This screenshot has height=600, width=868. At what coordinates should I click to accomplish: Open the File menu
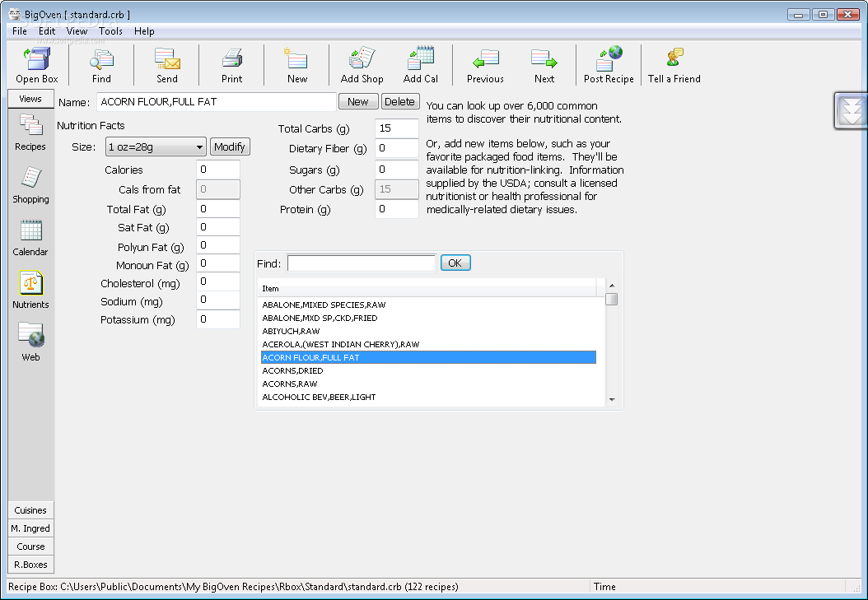(x=20, y=31)
